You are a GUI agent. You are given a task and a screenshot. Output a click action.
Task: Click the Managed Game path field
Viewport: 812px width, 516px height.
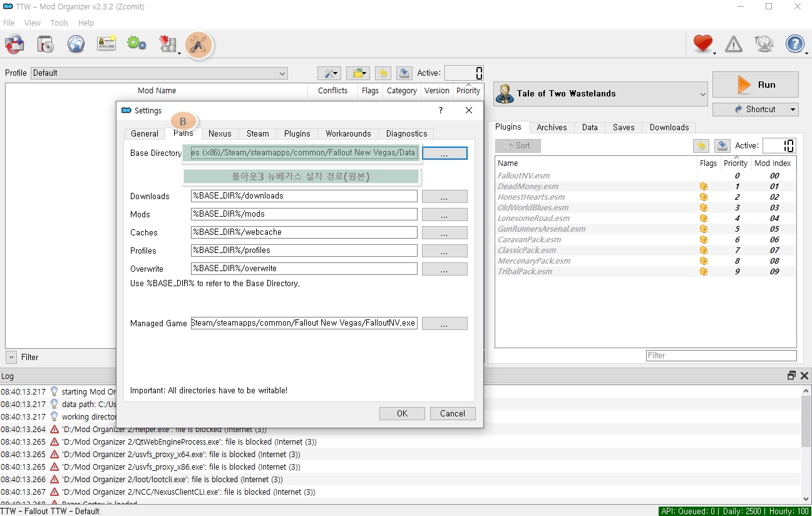(304, 323)
